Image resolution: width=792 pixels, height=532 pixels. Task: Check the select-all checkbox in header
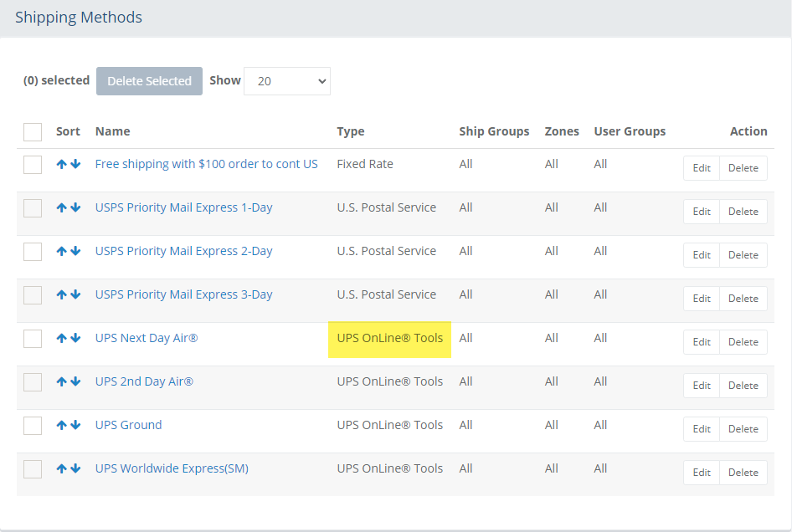pyautogui.click(x=33, y=132)
